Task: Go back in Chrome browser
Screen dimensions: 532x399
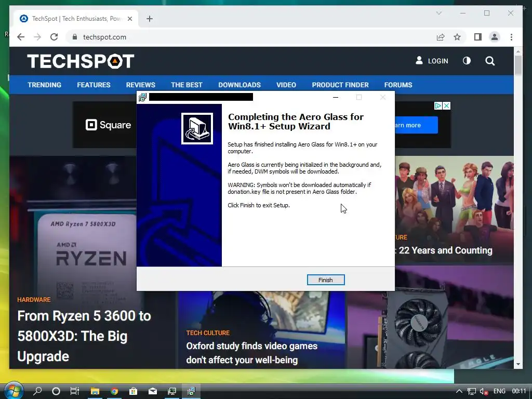Action: (x=21, y=37)
